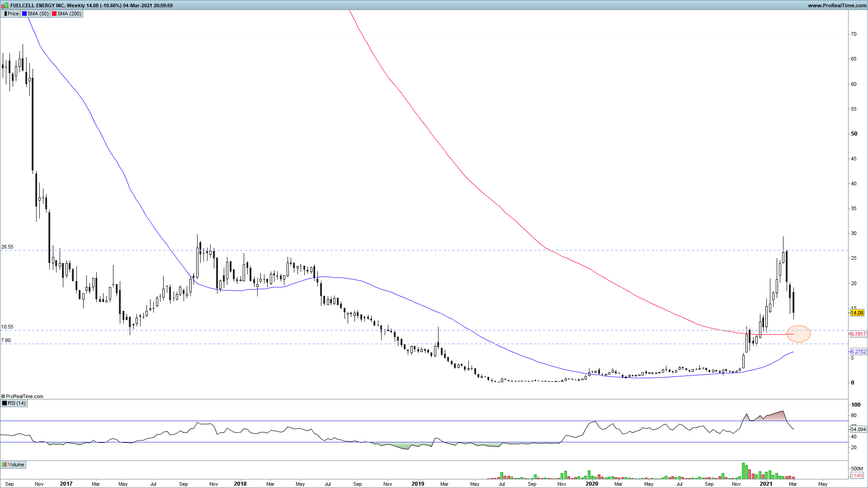Open the www.ProRealTime.com link at top right

(836, 5)
